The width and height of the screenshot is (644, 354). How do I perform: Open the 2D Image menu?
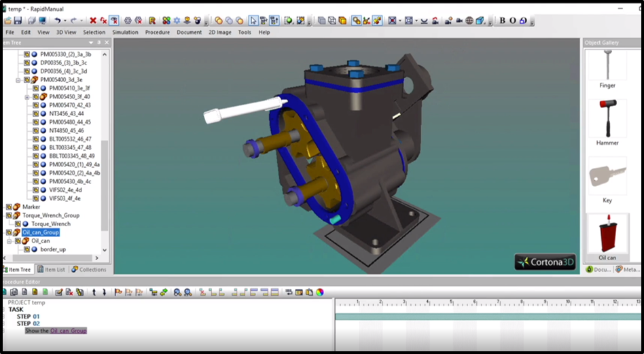tap(219, 32)
